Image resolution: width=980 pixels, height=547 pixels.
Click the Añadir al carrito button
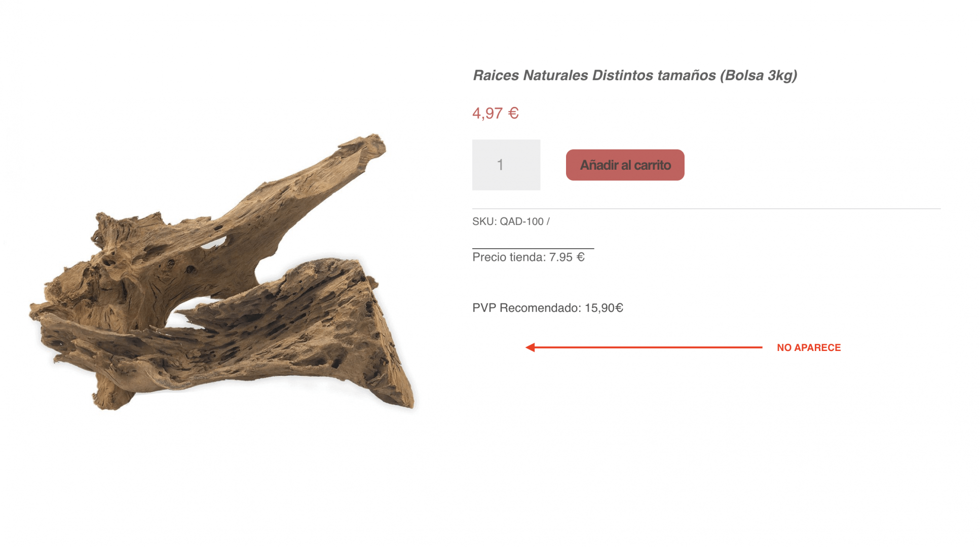(x=625, y=165)
